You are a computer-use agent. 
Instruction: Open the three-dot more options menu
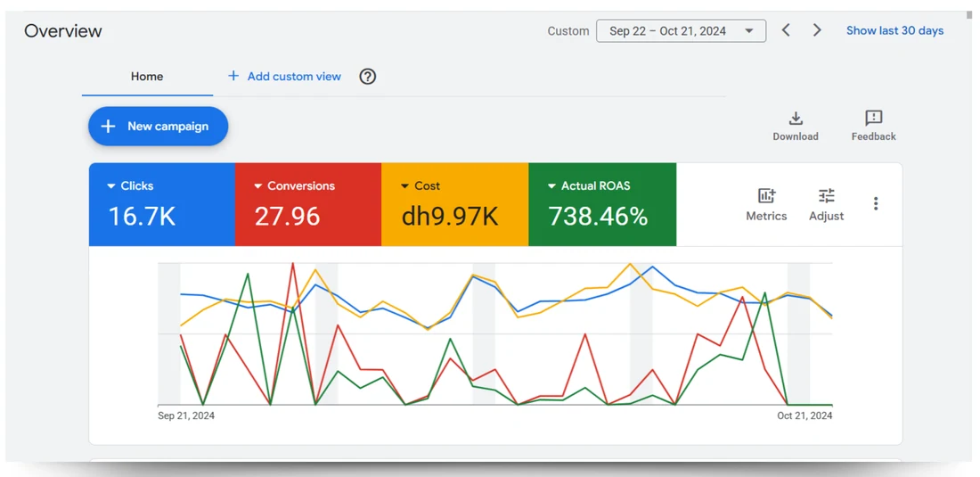coord(876,203)
